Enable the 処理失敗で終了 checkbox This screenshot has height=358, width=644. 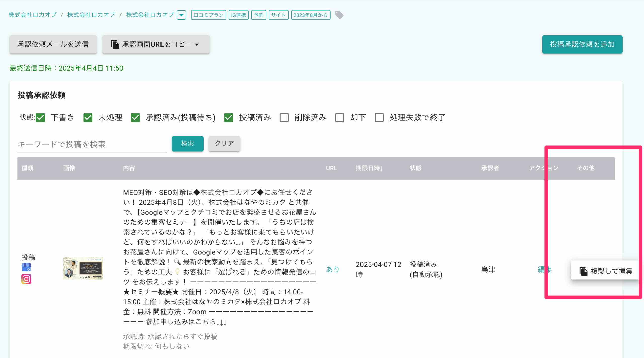coord(379,117)
